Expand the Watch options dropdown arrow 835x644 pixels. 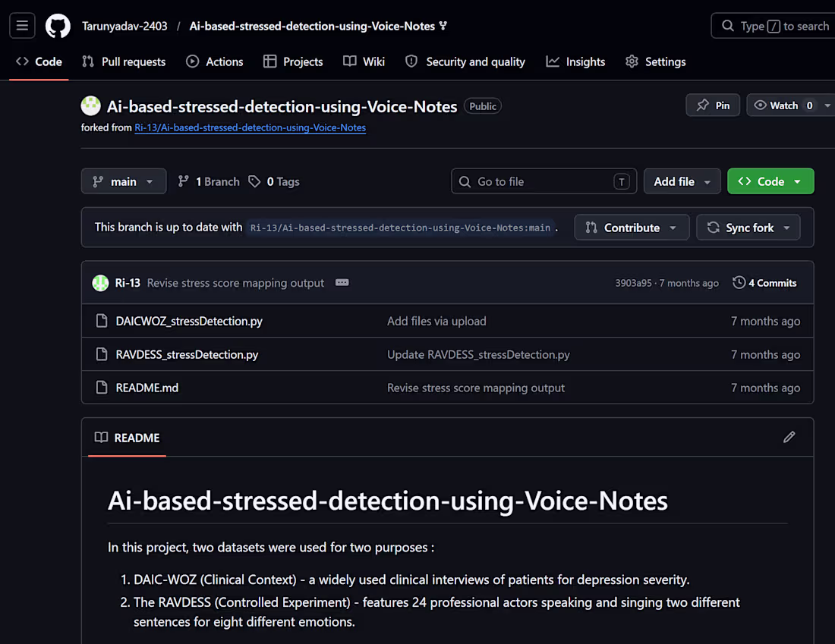click(827, 105)
